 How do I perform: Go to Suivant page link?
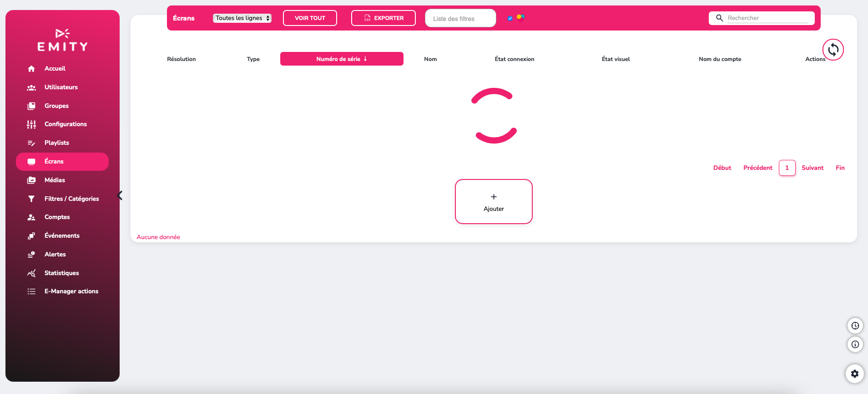(812, 168)
